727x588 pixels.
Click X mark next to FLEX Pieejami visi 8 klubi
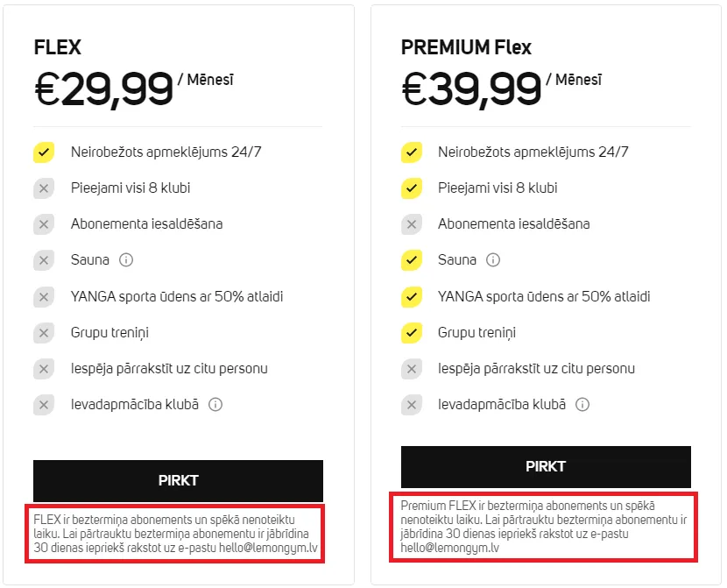(44, 188)
